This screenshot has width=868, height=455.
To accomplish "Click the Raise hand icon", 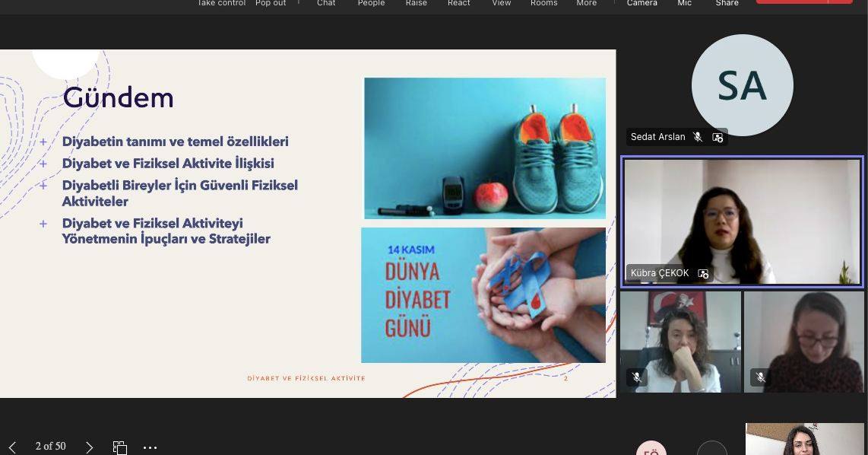I will click(416, 4).
